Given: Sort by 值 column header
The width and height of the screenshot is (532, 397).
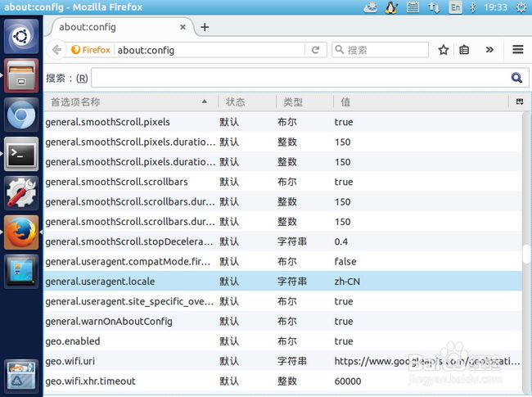Looking at the screenshot, I should click(420, 102).
